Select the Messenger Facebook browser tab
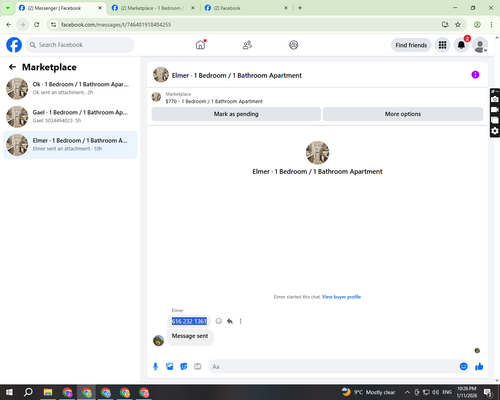This screenshot has height=400, width=500. (60, 8)
